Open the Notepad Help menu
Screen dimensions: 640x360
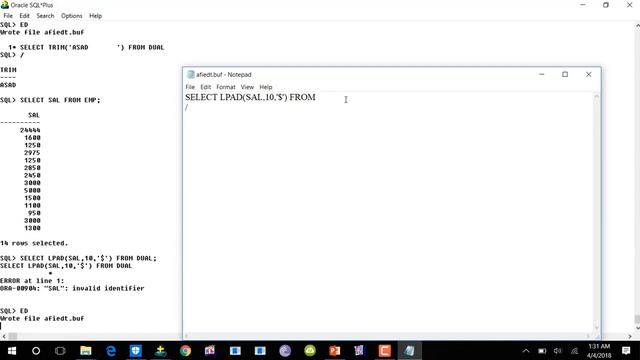pos(266,87)
